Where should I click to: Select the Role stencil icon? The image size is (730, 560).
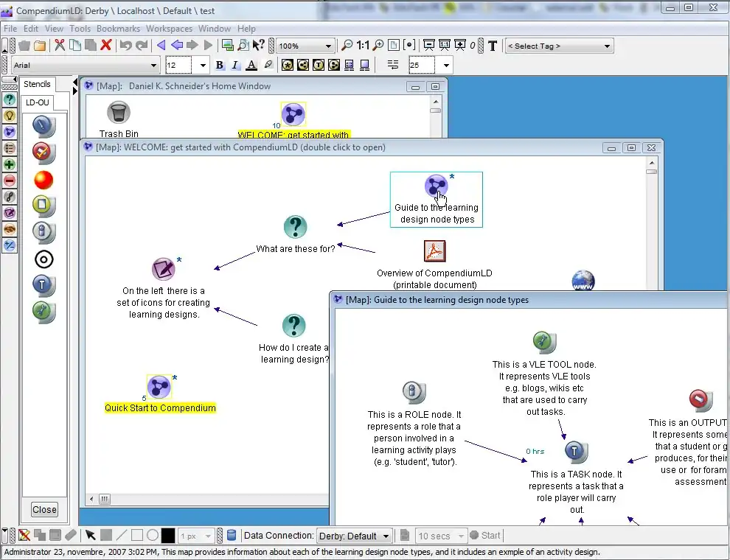click(44, 232)
